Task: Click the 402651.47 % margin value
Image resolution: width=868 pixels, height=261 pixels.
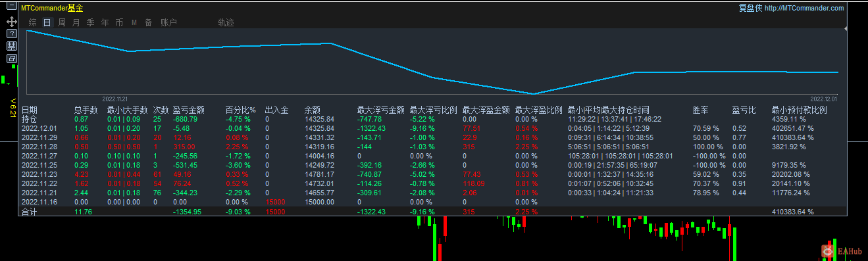Action: (793, 128)
